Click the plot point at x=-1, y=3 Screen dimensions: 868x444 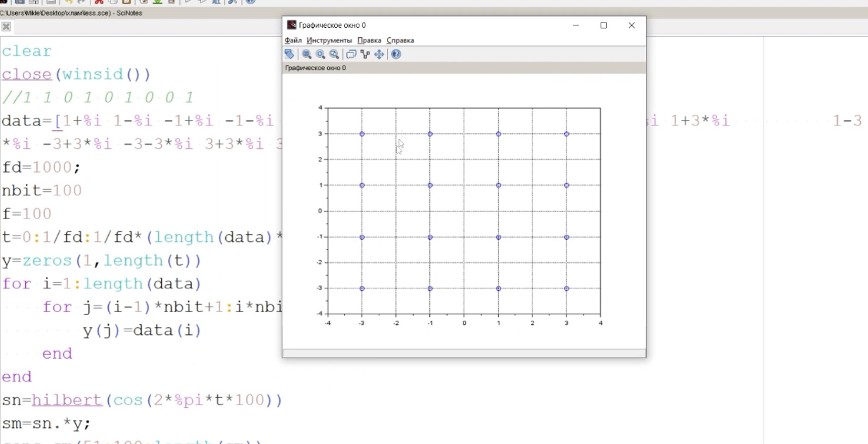(x=430, y=134)
